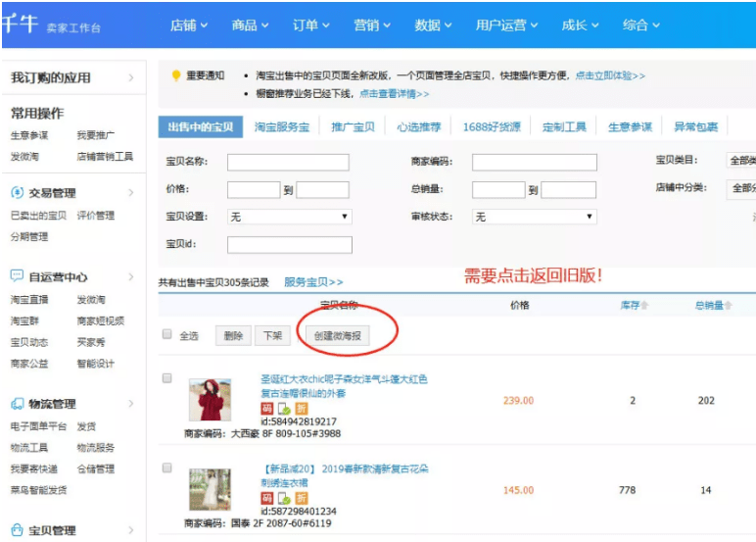Open the 成长 dropdown menu
Image resolution: width=756 pixels, height=542 pixels.
[x=580, y=25]
